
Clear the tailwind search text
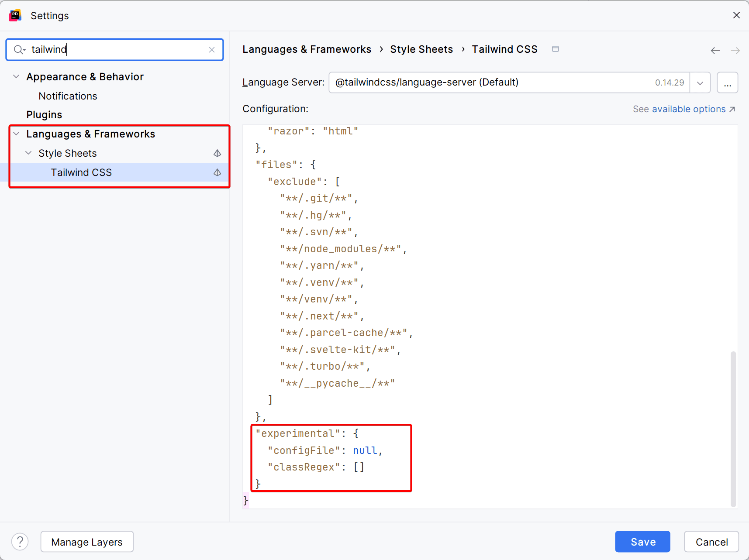point(212,50)
